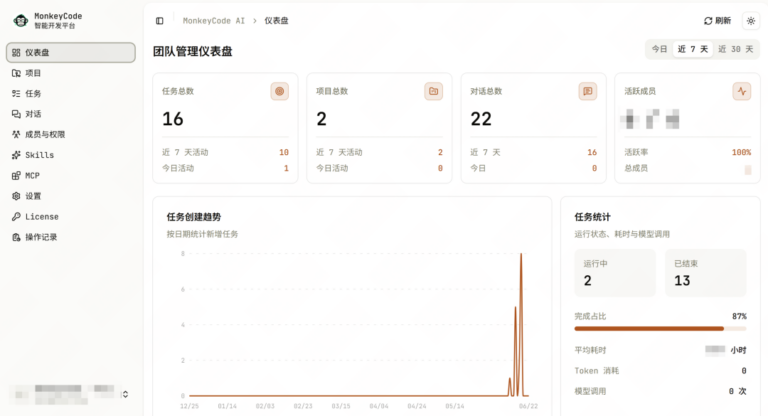Image resolution: width=768 pixels, height=416 pixels.
Task: Open 操作记录 in the sidebar
Action: tap(71, 237)
